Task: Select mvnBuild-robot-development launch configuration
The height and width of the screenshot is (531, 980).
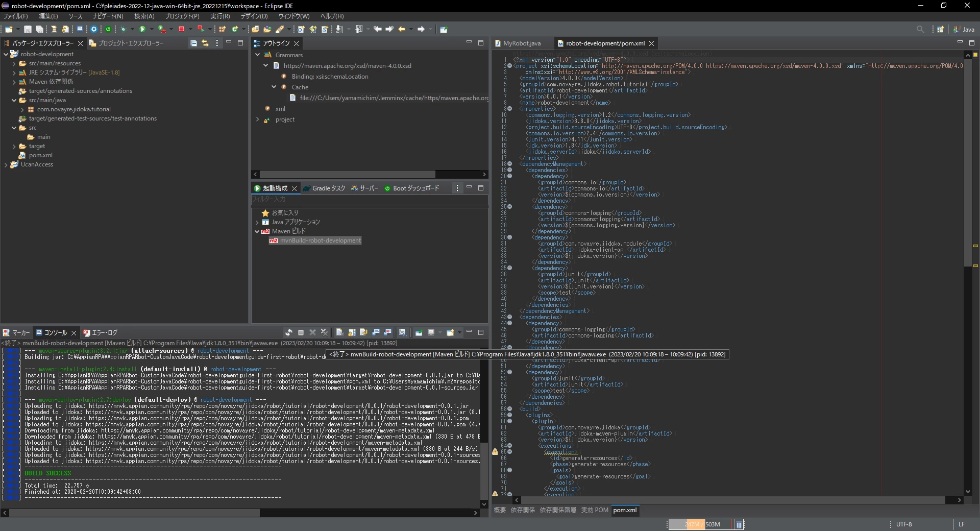Action: (x=315, y=240)
